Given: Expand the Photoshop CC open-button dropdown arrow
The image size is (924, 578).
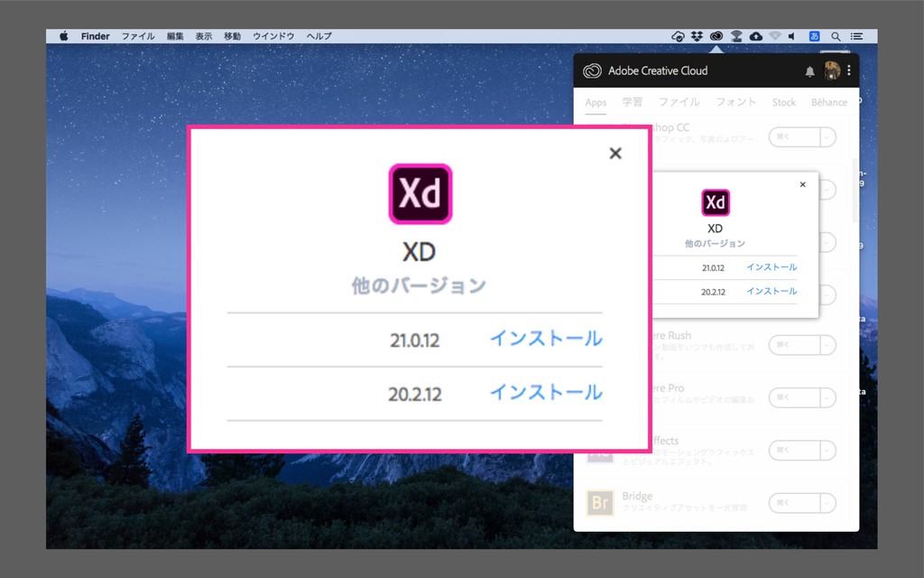Looking at the screenshot, I should click(827, 137).
